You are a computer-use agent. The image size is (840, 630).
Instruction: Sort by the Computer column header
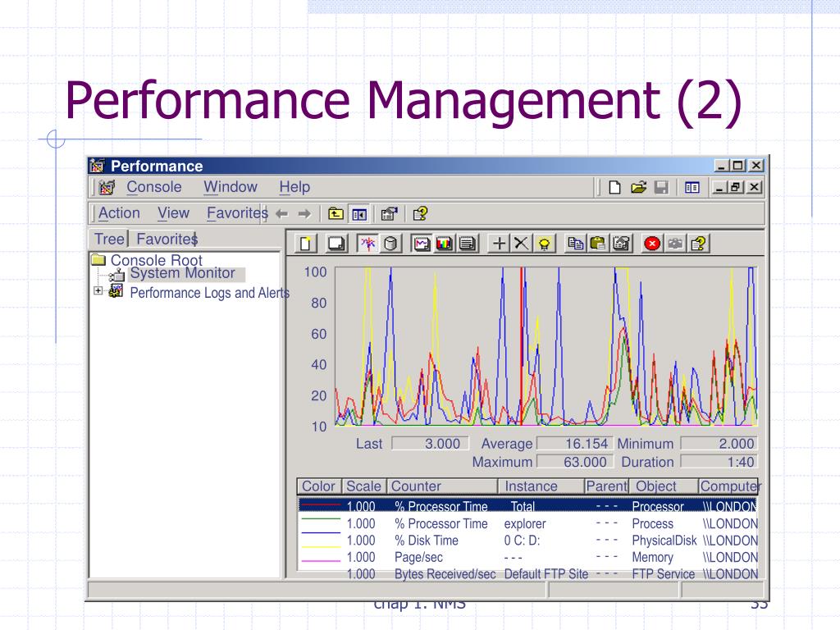click(x=728, y=486)
